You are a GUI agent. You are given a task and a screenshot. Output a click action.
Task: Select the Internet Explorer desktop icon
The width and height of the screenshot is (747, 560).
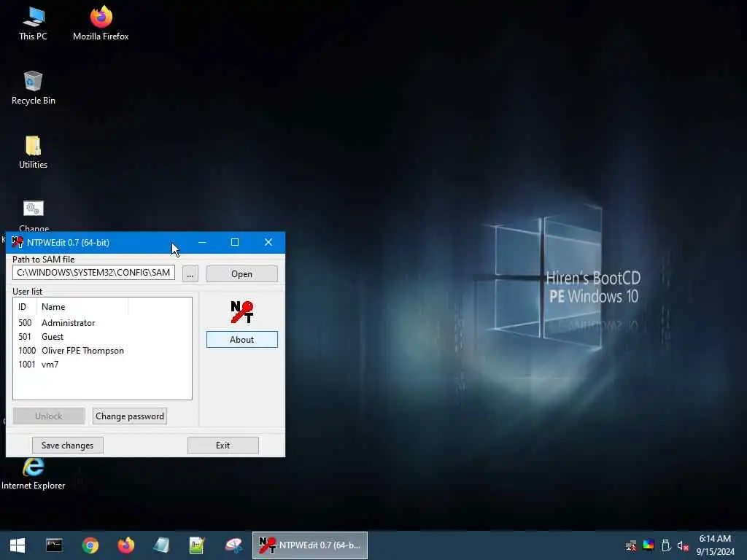point(33,474)
